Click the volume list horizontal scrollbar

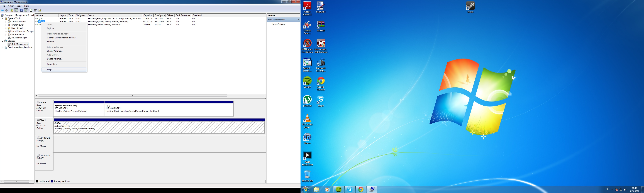click(x=133, y=96)
